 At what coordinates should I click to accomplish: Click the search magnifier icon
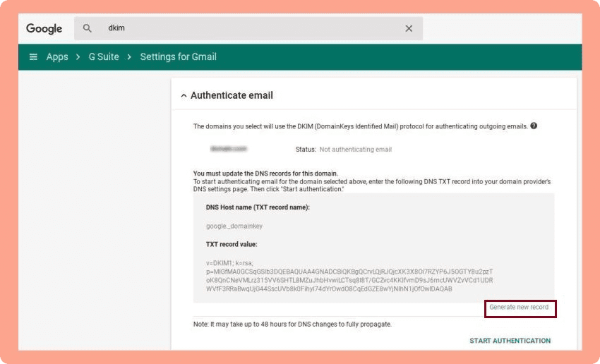coord(88,28)
